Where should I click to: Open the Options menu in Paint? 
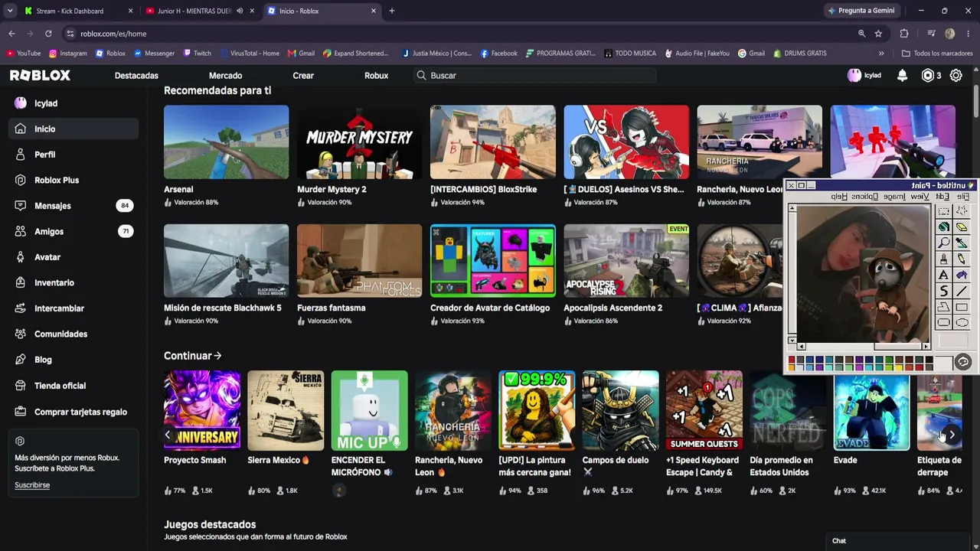865,197
